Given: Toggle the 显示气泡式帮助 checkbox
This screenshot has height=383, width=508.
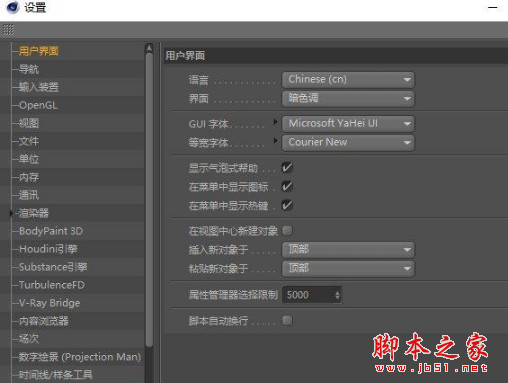Looking at the screenshot, I should click(x=287, y=167).
